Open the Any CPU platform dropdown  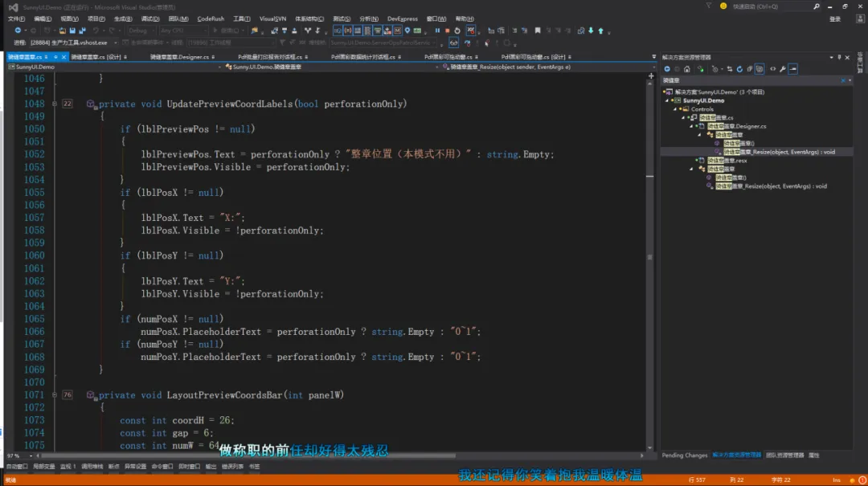coord(182,31)
